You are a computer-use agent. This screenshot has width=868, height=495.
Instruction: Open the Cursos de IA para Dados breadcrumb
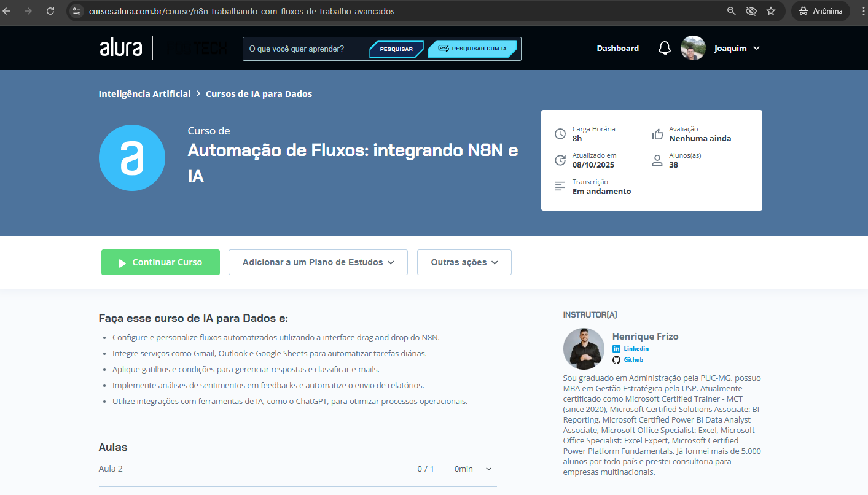259,94
